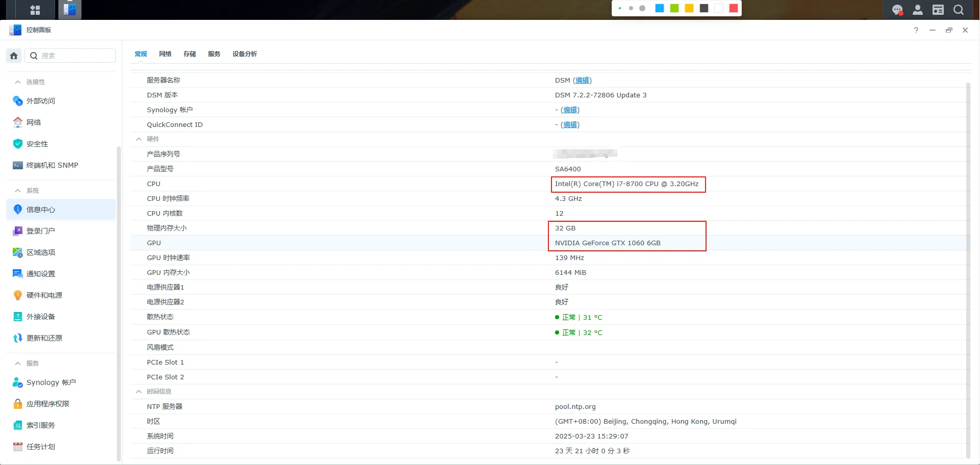The image size is (980, 465).
Task: Open the widgets panel icon
Action: click(938, 10)
